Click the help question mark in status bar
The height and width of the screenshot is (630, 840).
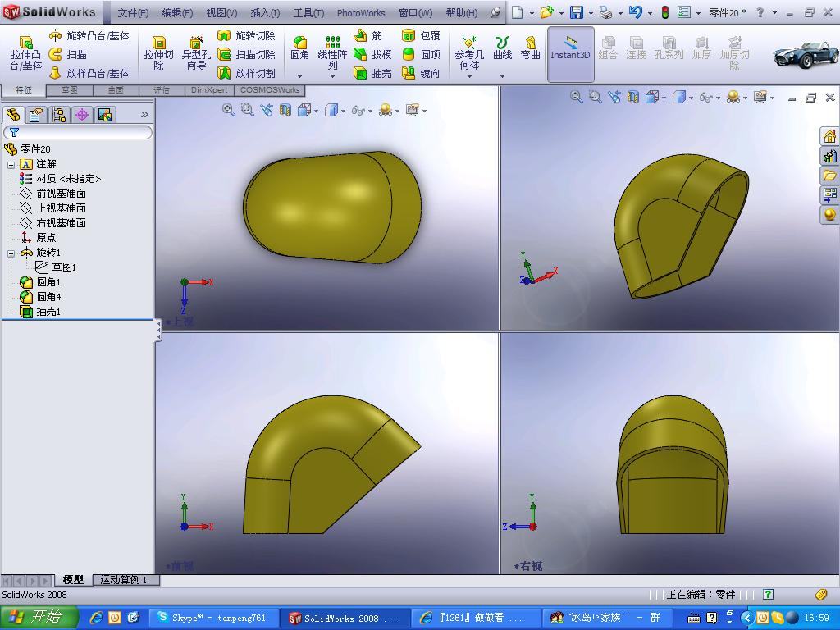(768, 594)
